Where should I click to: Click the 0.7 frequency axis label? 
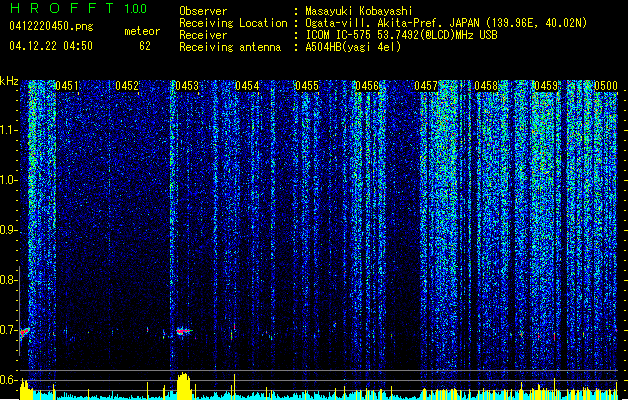8,330
